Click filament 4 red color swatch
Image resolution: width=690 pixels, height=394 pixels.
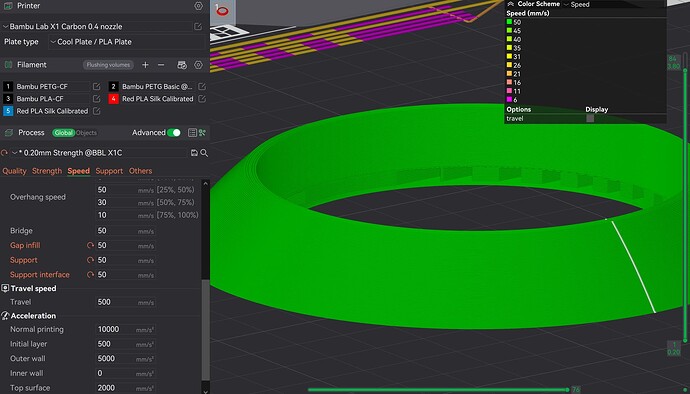[114, 99]
